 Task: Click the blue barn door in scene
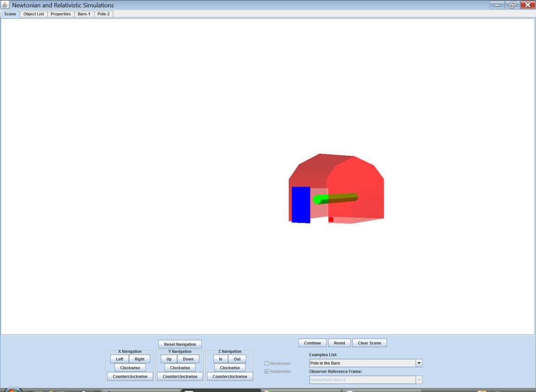pyautogui.click(x=301, y=204)
